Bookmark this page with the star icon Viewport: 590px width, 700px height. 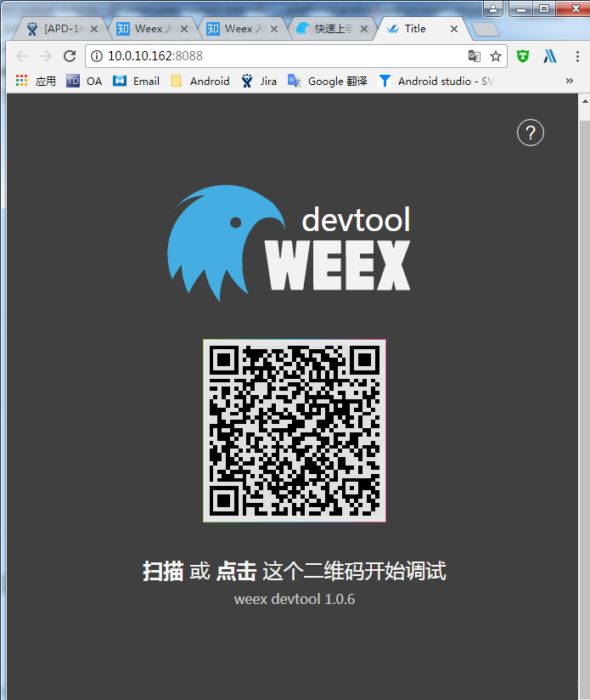pos(496,56)
